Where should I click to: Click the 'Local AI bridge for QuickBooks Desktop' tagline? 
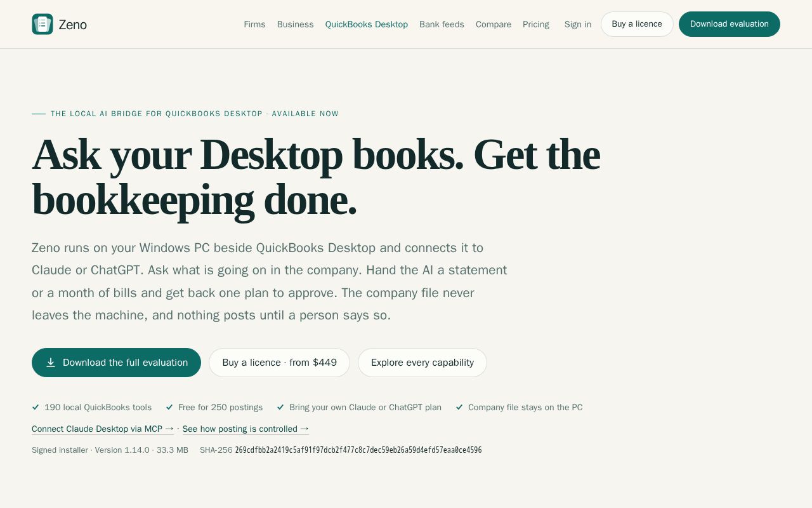tap(195, 114)
